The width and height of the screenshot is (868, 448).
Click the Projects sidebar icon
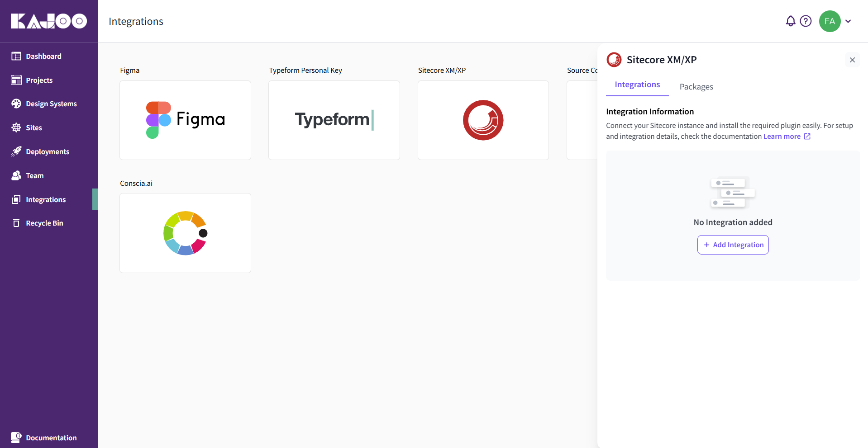(x=16, y=80)
